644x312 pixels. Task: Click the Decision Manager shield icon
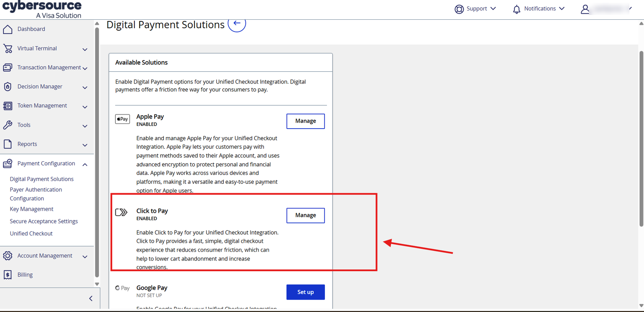coord(8,87)
